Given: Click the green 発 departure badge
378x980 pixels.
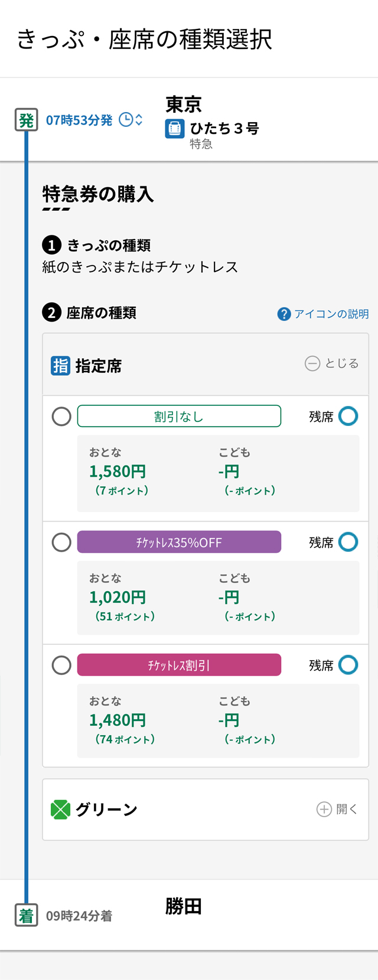Looking at the screenshot, I should pyautogui.click(x=26, y=120).
